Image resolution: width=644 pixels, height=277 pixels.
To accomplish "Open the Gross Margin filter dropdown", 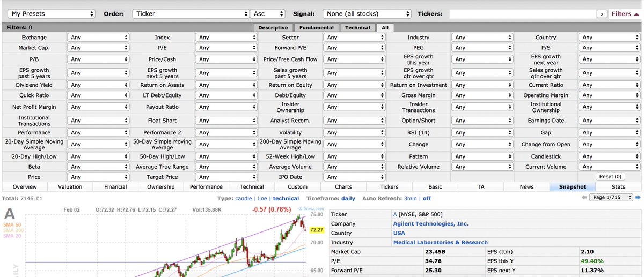I will point(482,95).
